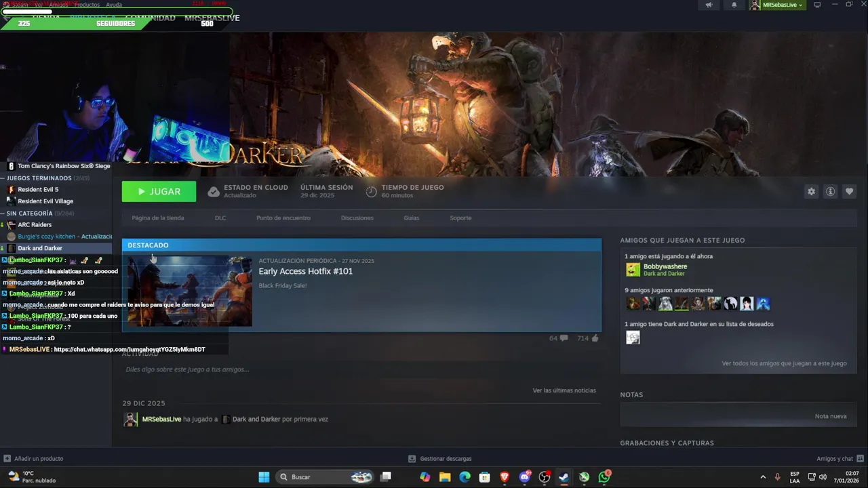Click Rainbow Six Siege game icon
Screen dimensions: 868x488
coord(11,166)
